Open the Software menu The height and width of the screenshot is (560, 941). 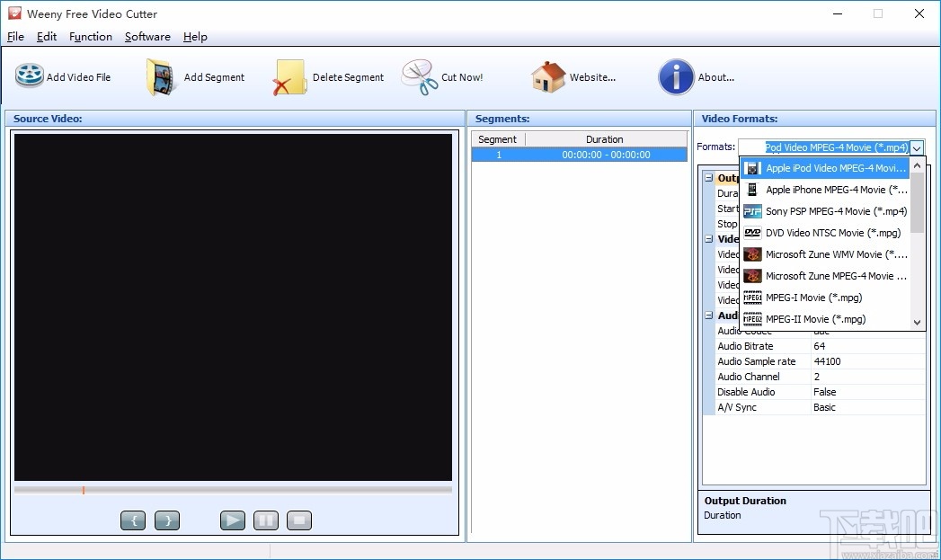pyautogui.click(x=147, y=37)
